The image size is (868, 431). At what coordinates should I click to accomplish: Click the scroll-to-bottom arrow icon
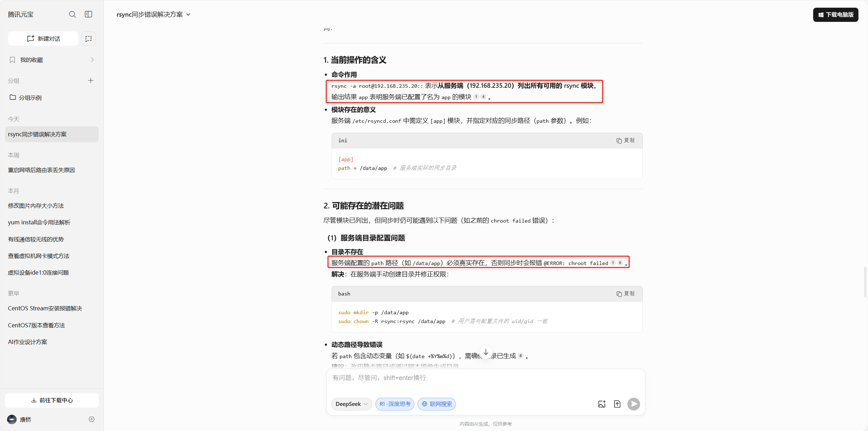tap(486, 352)
